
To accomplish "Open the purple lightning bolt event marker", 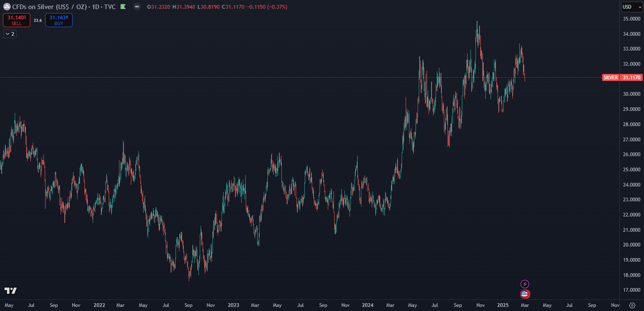I will [x=525, y=284].
